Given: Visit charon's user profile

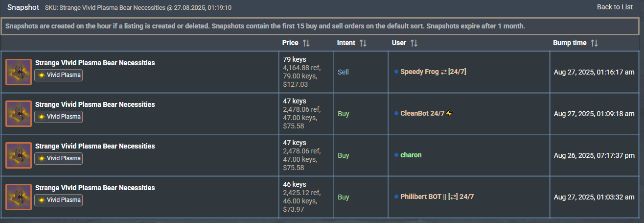Looking at the screenshot, I should (x=411, y=155).
